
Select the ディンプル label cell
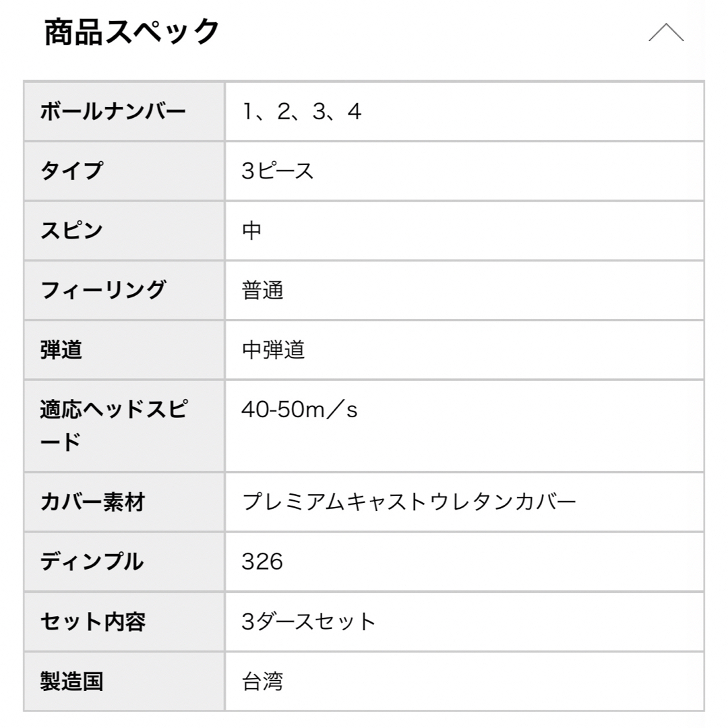pos(125,562)
